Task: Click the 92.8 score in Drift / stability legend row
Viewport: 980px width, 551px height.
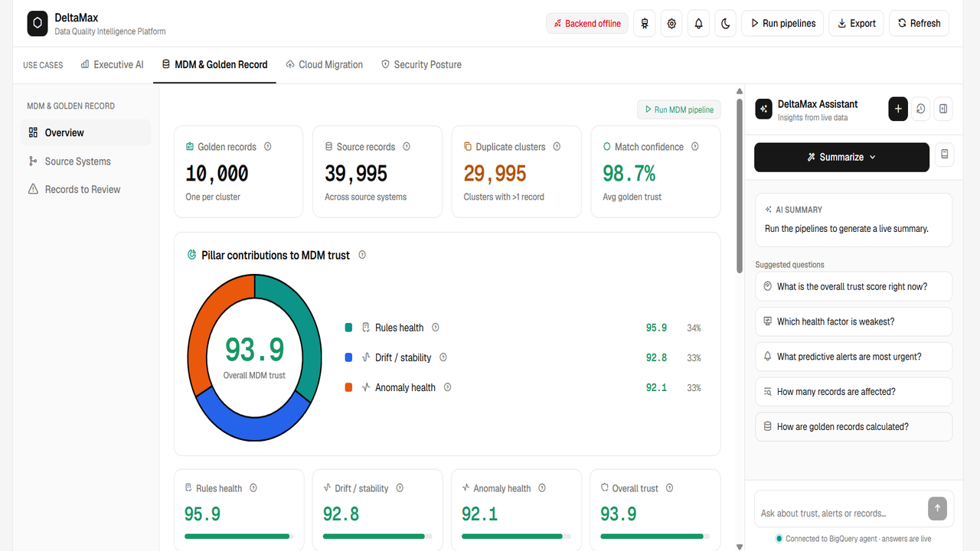Action: click(656, 357)
